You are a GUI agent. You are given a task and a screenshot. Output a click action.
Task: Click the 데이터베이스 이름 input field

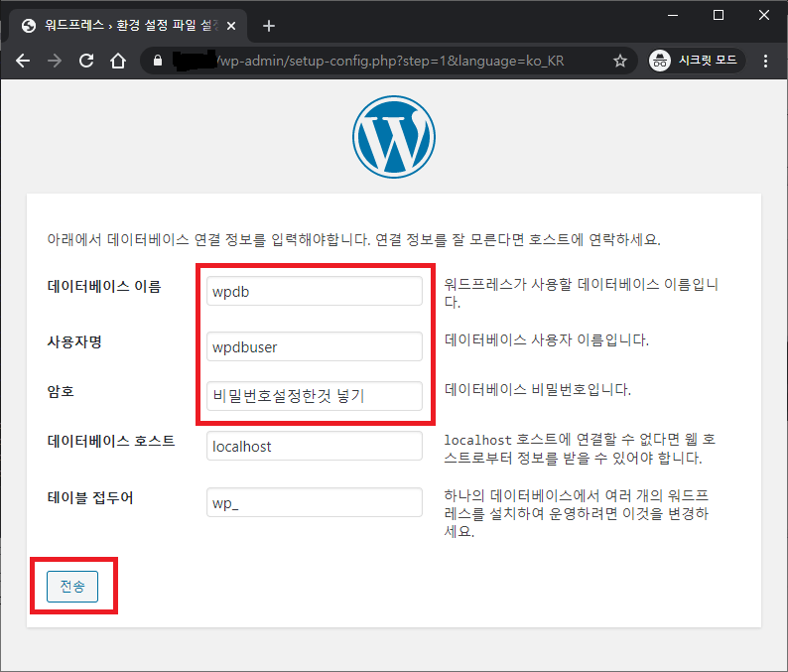click(x=315, y=292)
